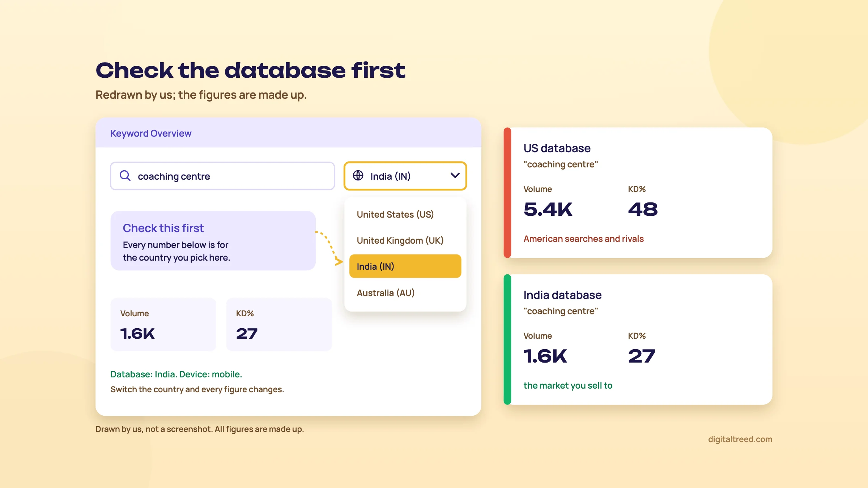868x488 pixels.
Task: Click the Database: India. Device: mobile. note
Action: pyautogui.click(x=176, y=374)
